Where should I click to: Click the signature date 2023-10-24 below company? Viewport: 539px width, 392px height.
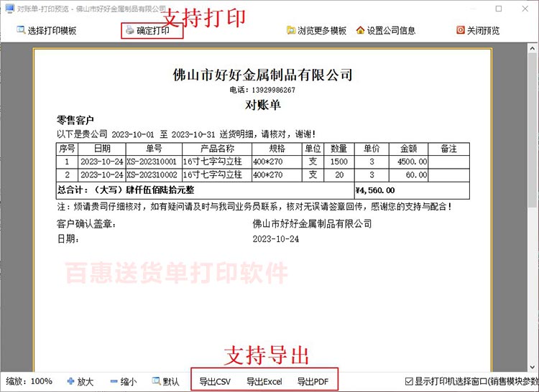(x=276, y=239)
